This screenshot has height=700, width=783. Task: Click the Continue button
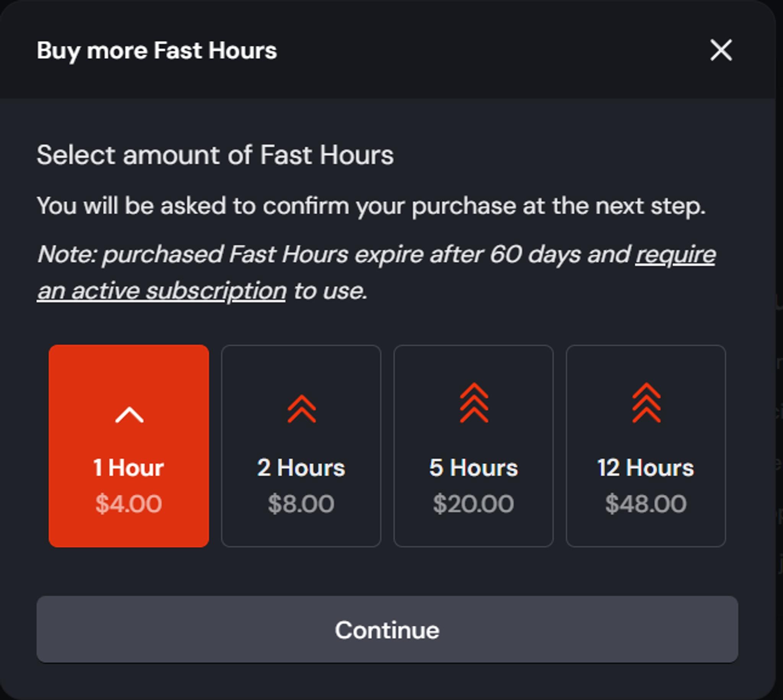(x=387, y=629)
